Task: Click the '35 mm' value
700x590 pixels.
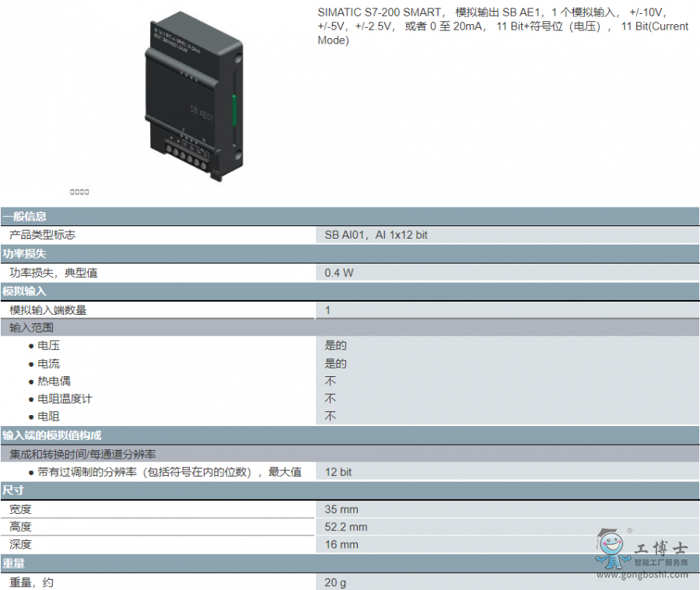Action: tap(341, 509)
